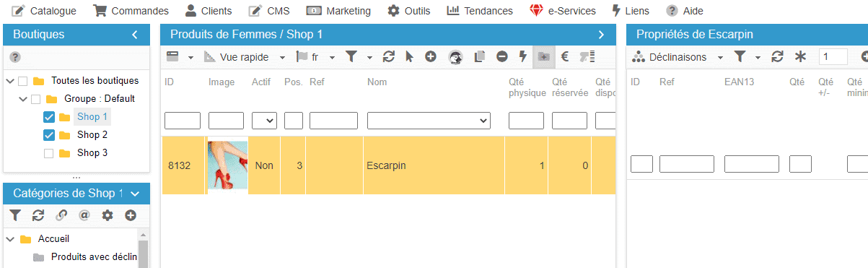Open the Vue rapide view dropdown
The width and height of the screenshot is (868, 268).
(245, 56)
